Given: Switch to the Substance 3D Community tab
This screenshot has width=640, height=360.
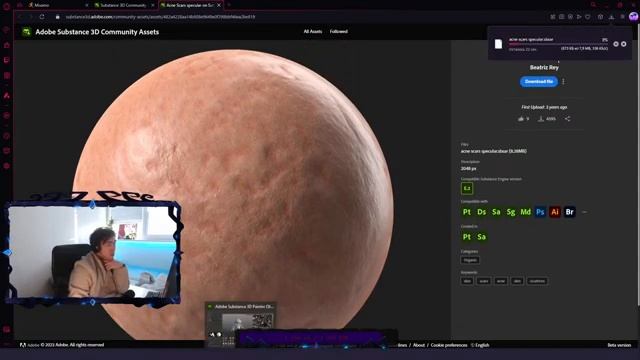Looking at the screenshot, I should (123, 5).
